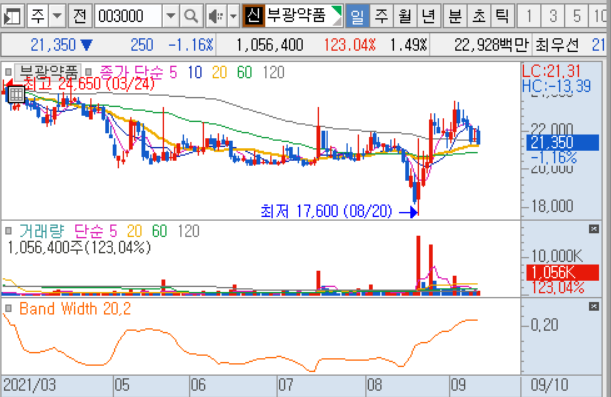Screen dimensions: 611x397
Task: Click the change rate -1.16% in header
Action: point(191,45)
